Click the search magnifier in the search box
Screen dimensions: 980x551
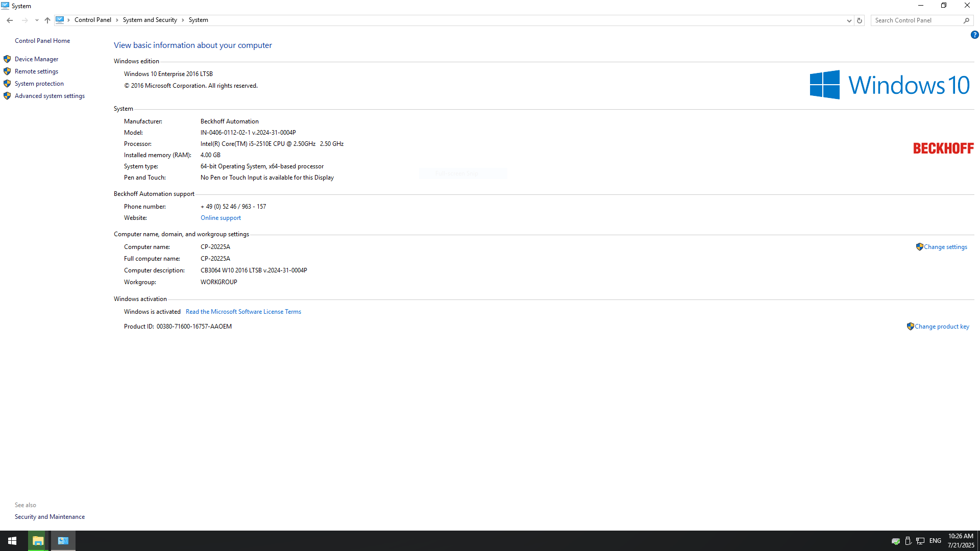[x=966, y=20]
